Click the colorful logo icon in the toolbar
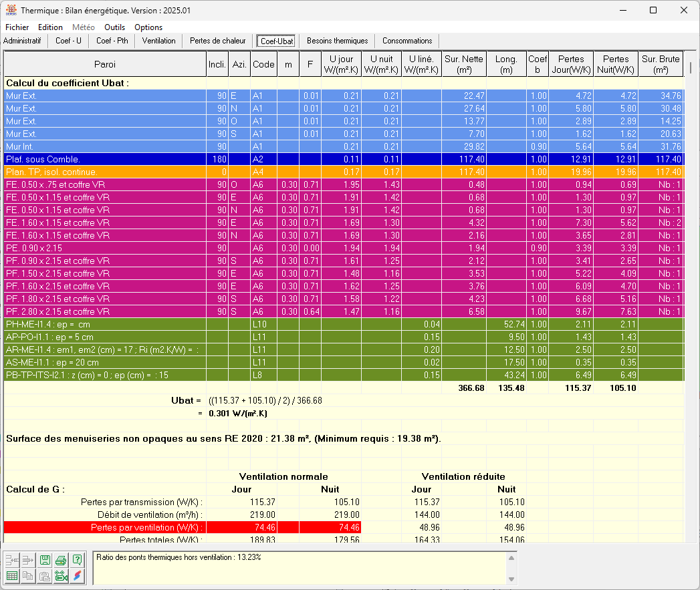Viewport: 700px width, 590px height. [x=77, y=575]
